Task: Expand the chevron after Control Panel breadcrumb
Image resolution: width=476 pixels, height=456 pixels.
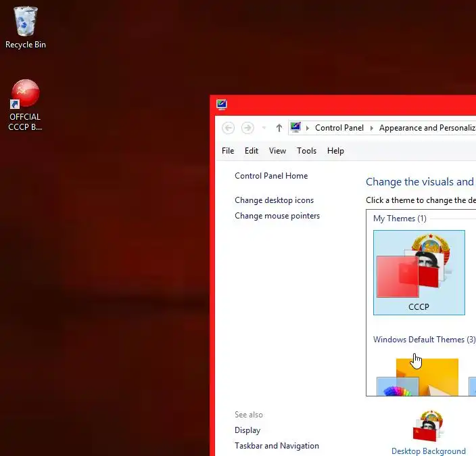Action: tap(372, 128)
